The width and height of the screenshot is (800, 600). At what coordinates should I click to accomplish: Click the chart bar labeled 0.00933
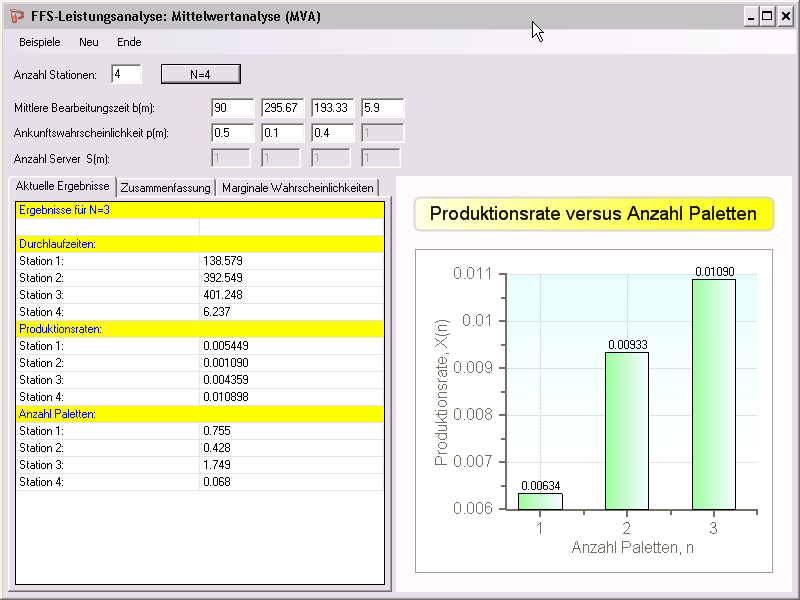pyautogui.click(x=626, y=430)
